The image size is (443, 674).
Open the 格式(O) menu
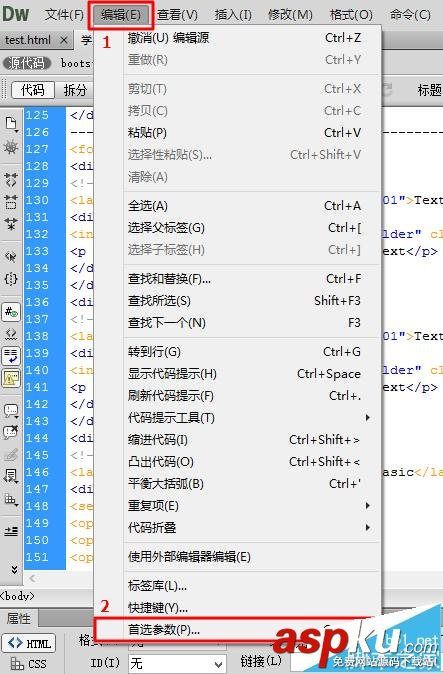click(x=351, y=15)
